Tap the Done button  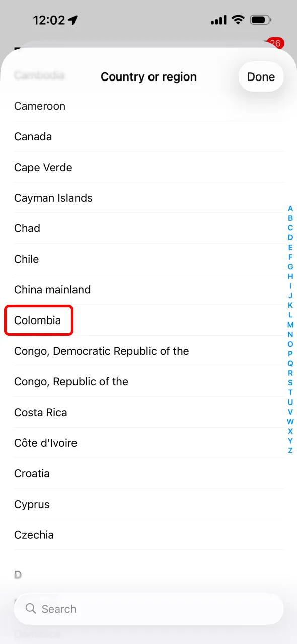click(x=261, y=76)
